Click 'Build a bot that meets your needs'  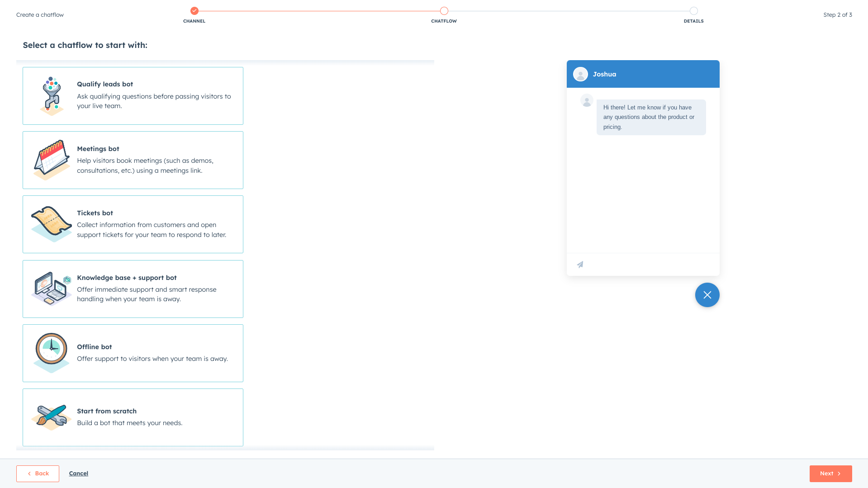(130, 423)
